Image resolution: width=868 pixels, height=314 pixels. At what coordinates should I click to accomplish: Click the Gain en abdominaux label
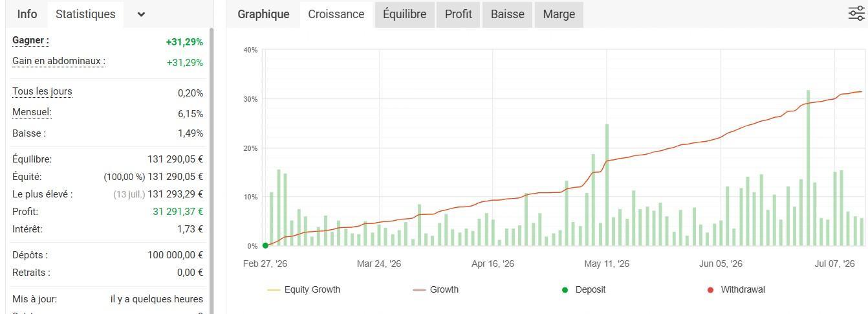point(59,61)
